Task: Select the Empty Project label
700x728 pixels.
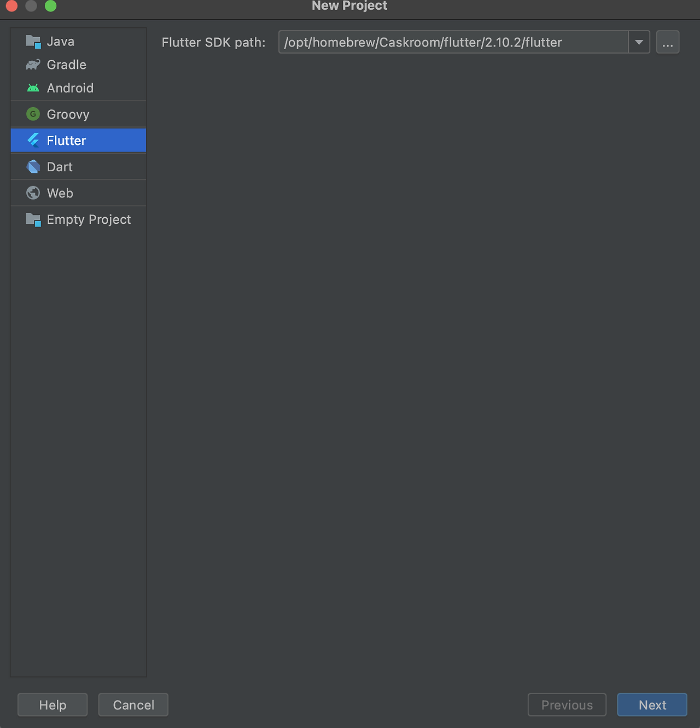Action: pos(89,219)
